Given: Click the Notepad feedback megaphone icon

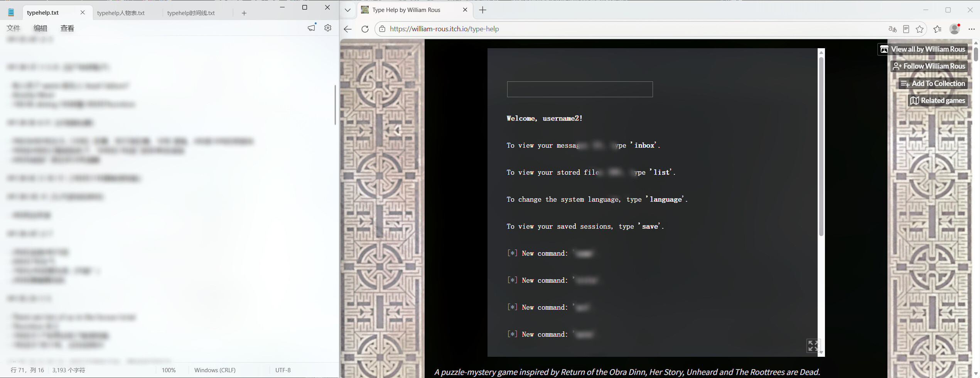Looking at the screenshot, I should [312, 27].
